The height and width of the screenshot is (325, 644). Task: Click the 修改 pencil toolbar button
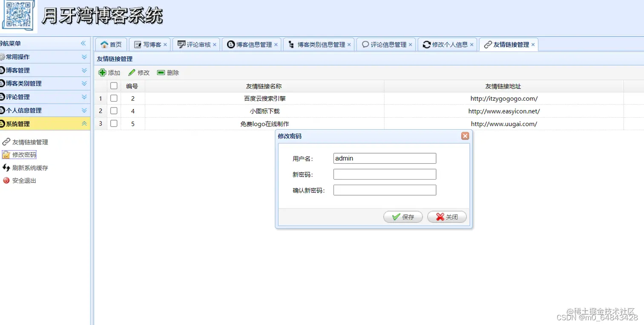coord(139,73)
